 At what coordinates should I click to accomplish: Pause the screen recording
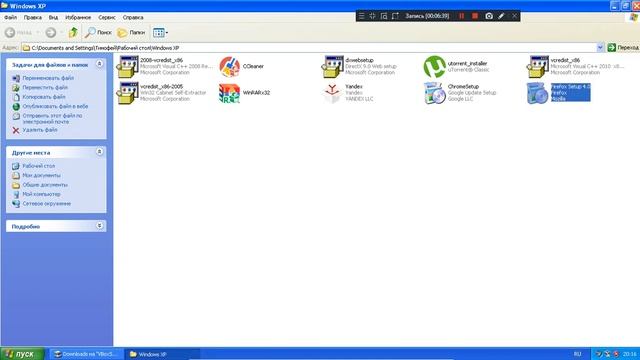462,16
